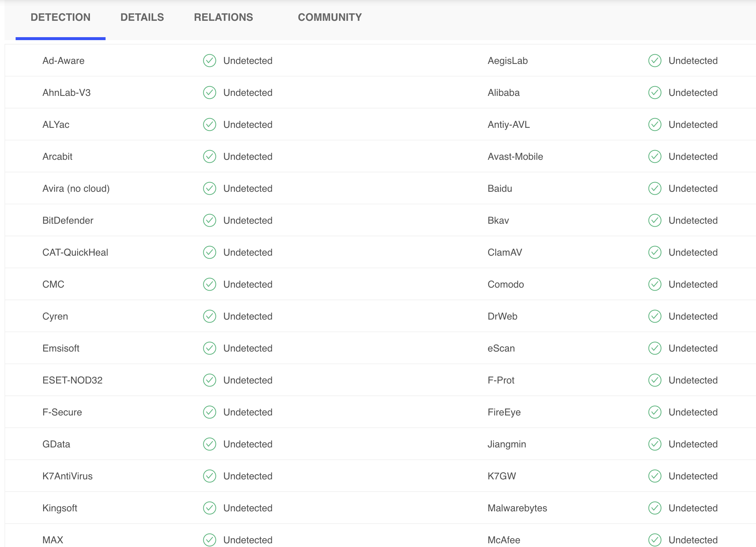Viewport: 756px width, 547px height.
Task: Select the Cyren engine name
Action: pyautogui.click(x=55, y=316)
